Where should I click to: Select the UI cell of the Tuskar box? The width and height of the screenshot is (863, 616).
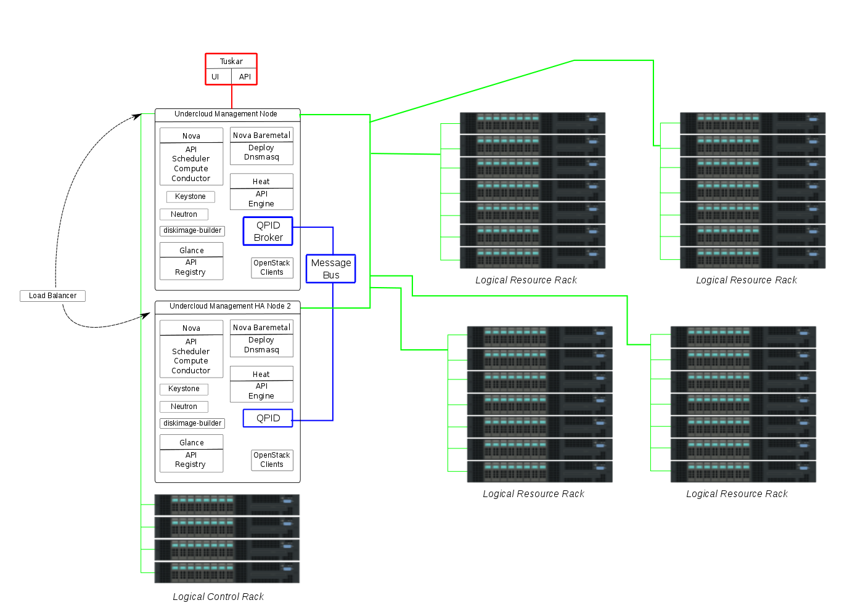(218, 76)
